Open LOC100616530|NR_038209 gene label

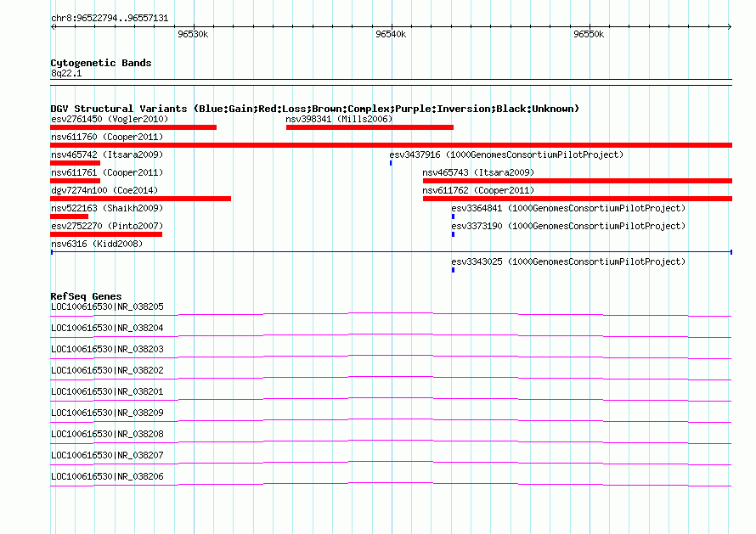107,413
